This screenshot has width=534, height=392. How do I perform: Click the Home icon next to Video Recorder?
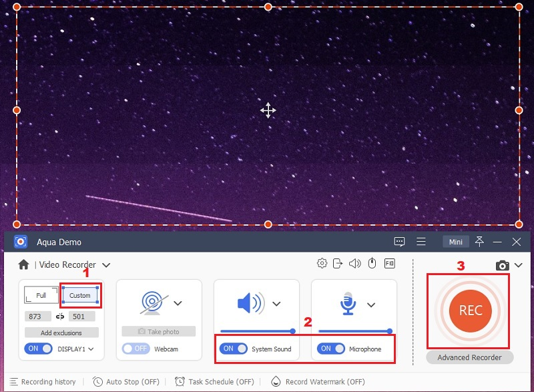[x=23, y=264]
